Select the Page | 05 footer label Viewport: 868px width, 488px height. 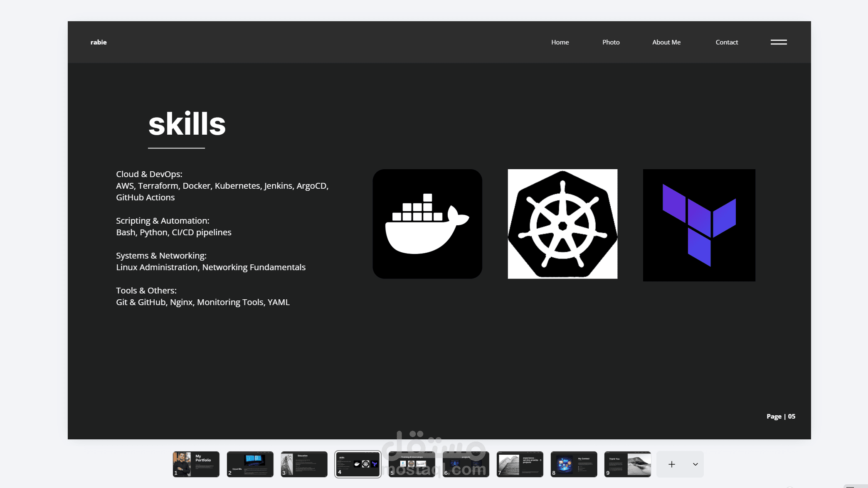[x=781, y=416]
